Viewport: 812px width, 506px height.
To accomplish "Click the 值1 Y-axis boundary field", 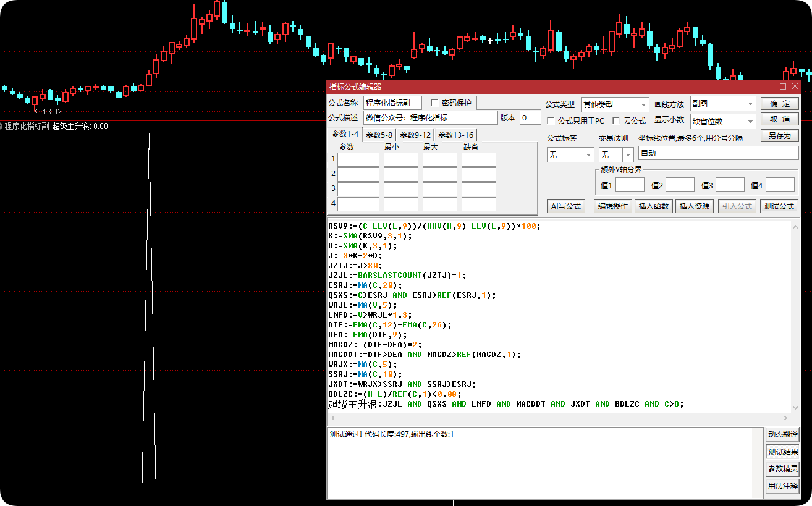I will point(630,185).
